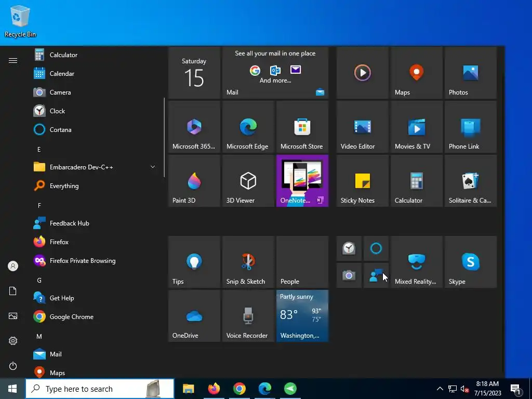Click the Type here to search box

pos(100,389)
